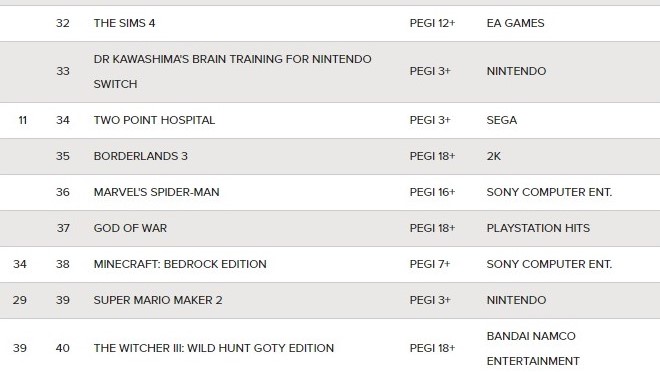Select MINECRAFT: BEDROCK EDITION title
The height and width of the screenshot is (372, 660).
180,264
